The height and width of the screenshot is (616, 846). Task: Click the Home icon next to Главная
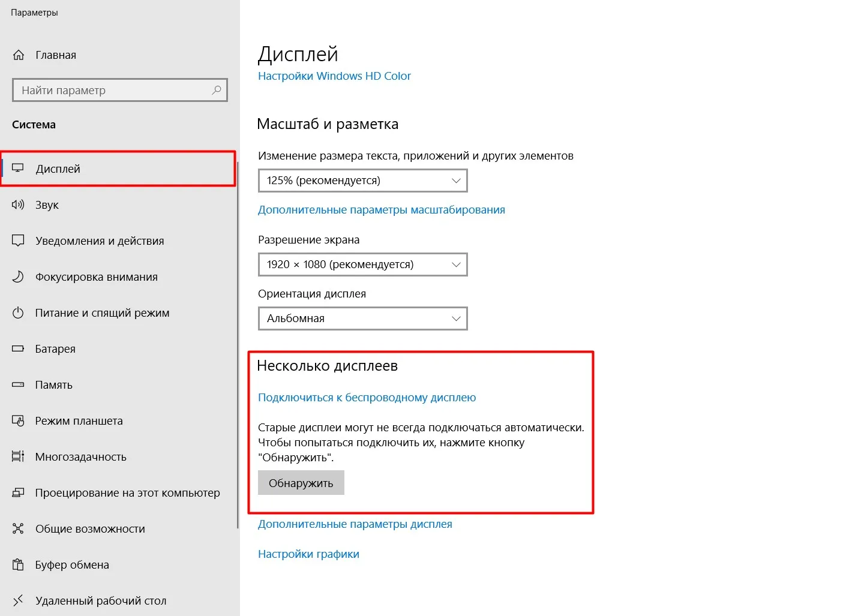pos(19,55)
